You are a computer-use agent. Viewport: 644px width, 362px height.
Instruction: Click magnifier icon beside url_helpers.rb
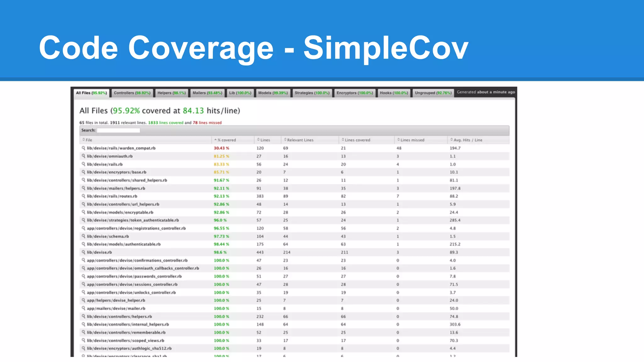coord(83,204)
